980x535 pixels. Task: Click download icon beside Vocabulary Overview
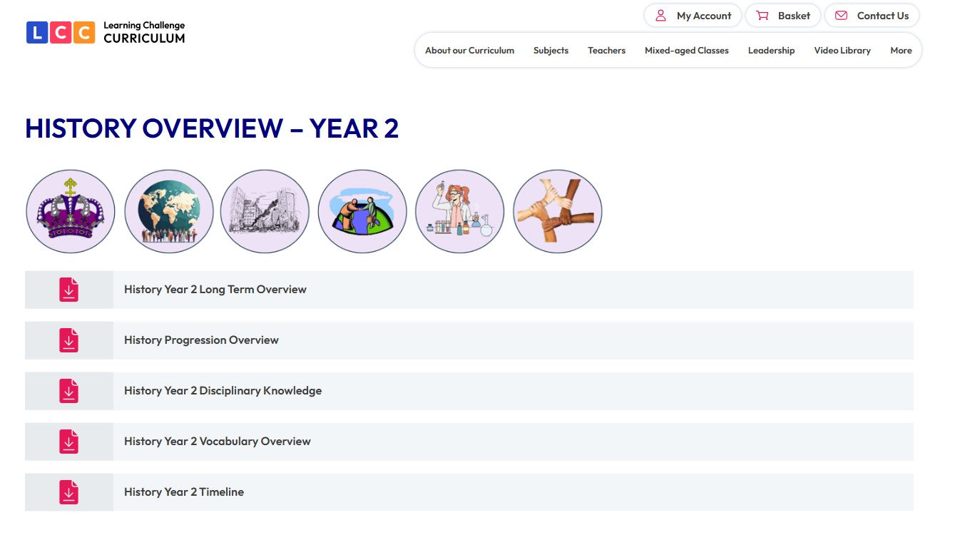click(x=68, y=442)
